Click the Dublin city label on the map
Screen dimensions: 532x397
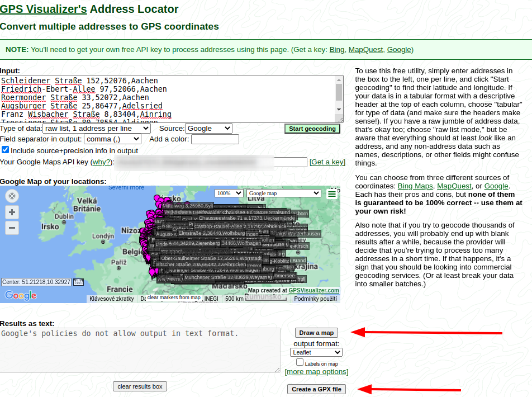64,216
